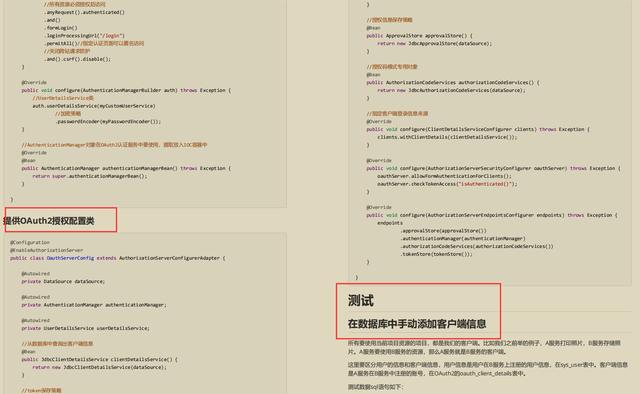Viewport: 640px width, 394px height.
Task: Click 'oauthServer.allowFormAuthenticationForClients();' line
Action: tap(444, 176)
